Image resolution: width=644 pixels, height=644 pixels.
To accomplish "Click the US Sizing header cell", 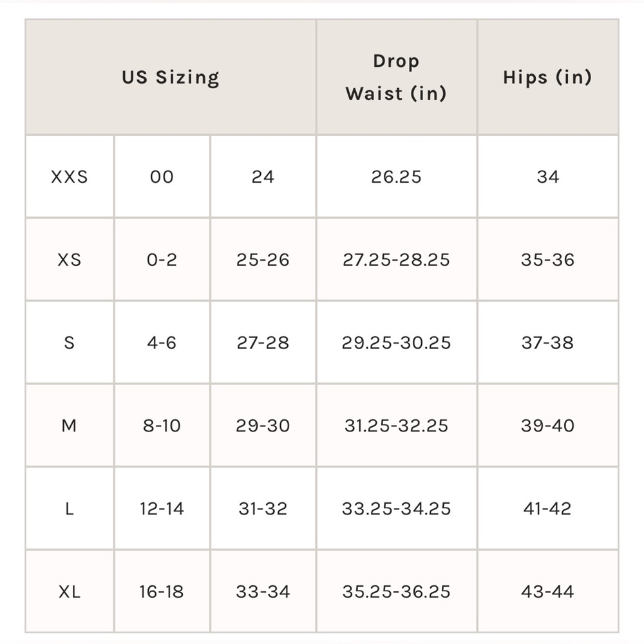I will [171, 77].
